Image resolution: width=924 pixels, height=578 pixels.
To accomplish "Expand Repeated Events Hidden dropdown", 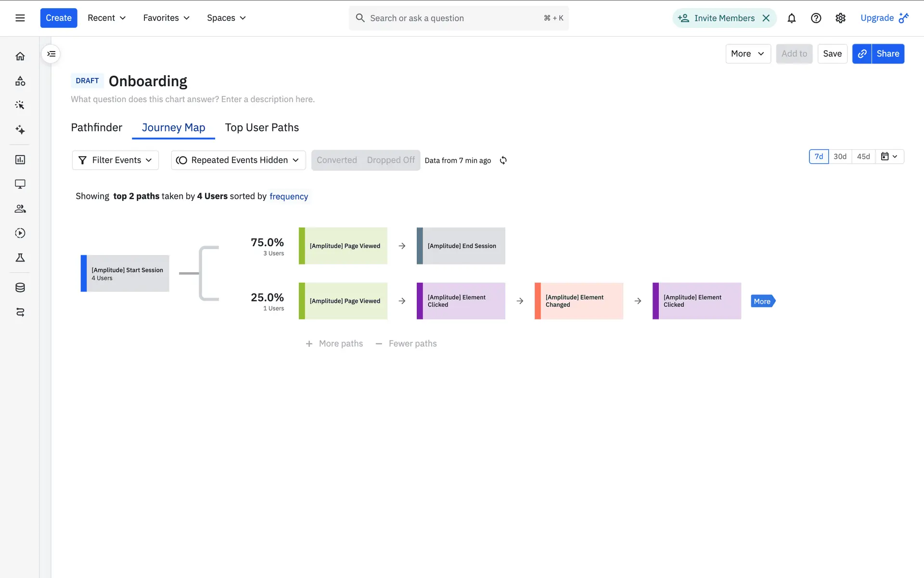I will pos(238,160).
